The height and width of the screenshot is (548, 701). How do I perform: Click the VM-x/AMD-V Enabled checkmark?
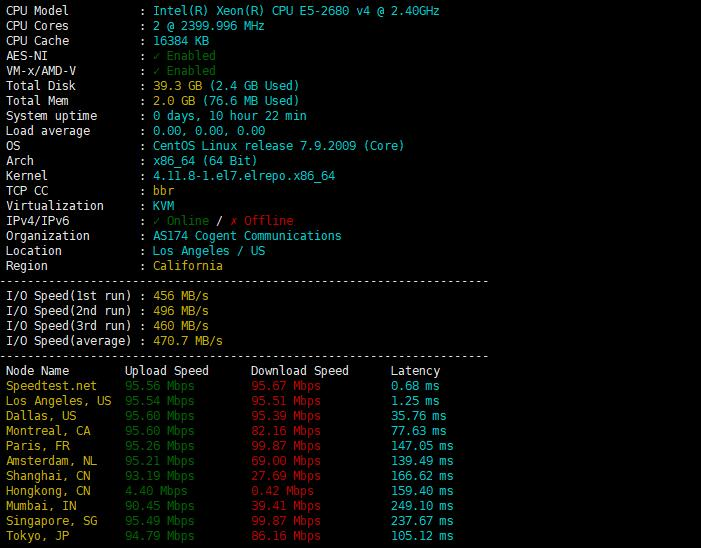[157, 71]
